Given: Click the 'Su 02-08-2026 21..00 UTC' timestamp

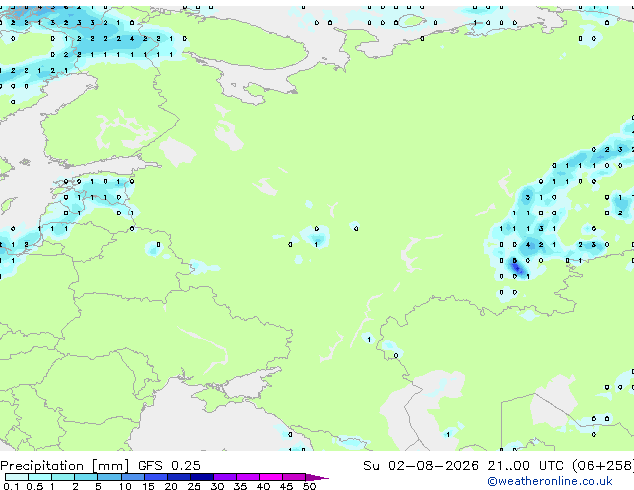Looking at the screenshot, I should coord(463,466).
